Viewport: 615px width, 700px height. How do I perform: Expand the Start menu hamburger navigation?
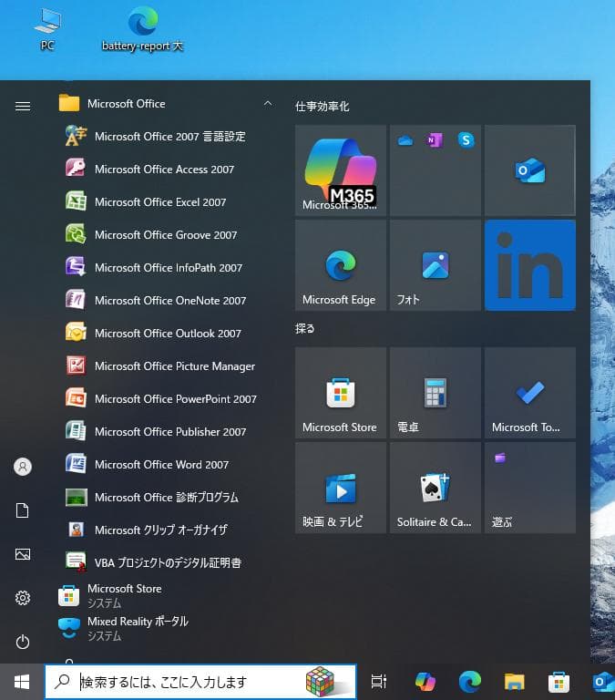(x=23, y=107)
